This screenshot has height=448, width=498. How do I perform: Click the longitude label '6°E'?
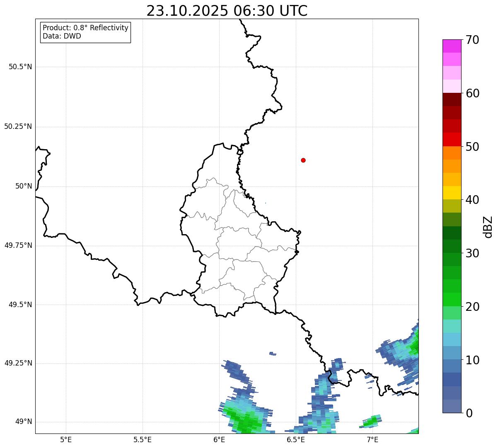(x=219, y=439)
